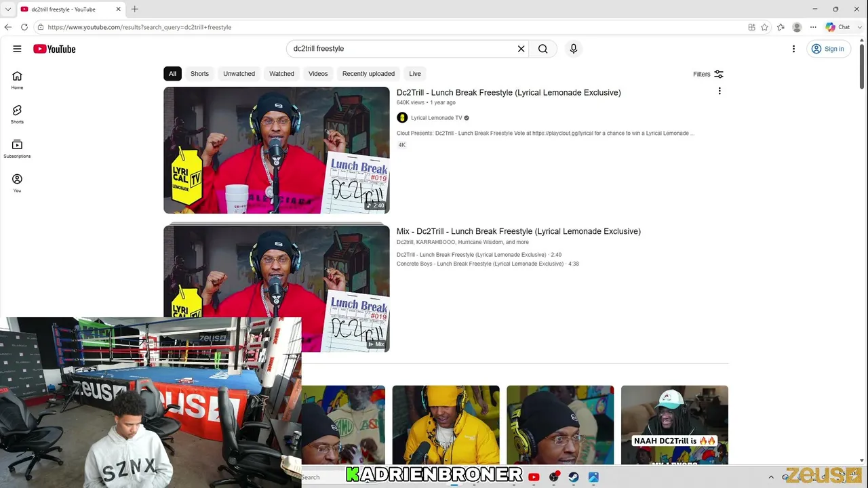
Task: Open the You section in sidebar
Action: (17, 183)
